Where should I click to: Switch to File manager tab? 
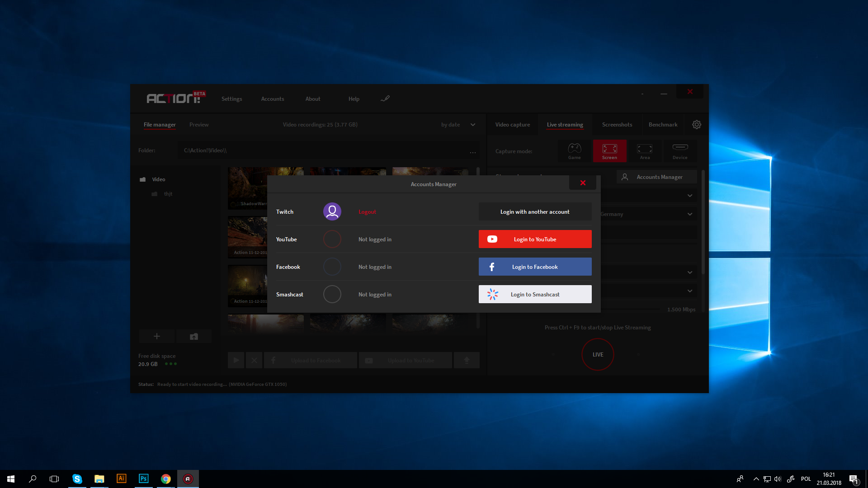[160, 125]
